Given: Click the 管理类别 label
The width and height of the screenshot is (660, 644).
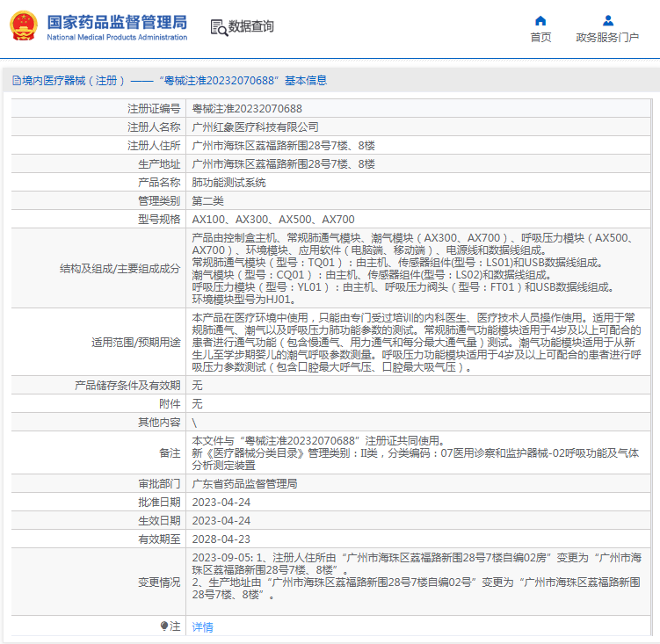Looking at the screenshot, I should click(x=159, y=201).
